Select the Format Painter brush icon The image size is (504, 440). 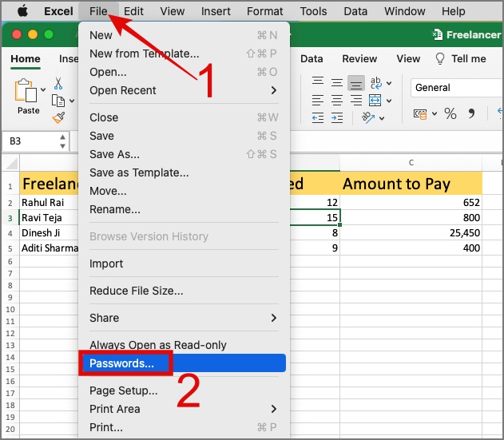58,118
